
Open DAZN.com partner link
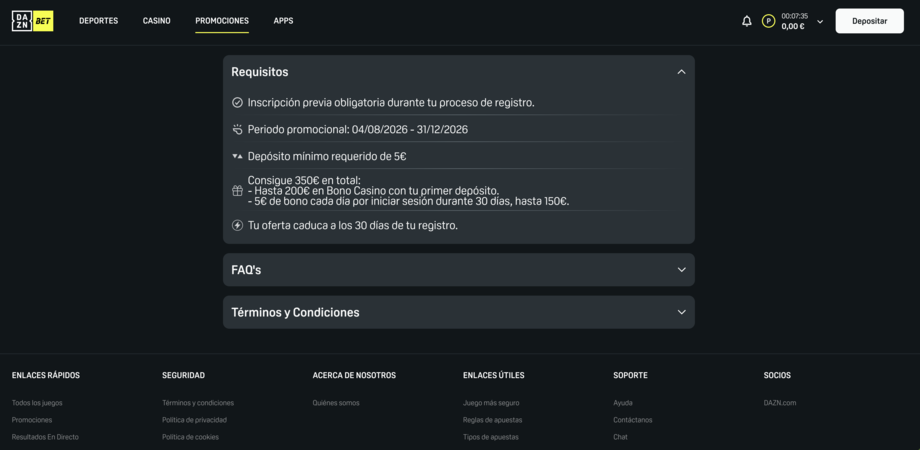(x=780, y=403)
